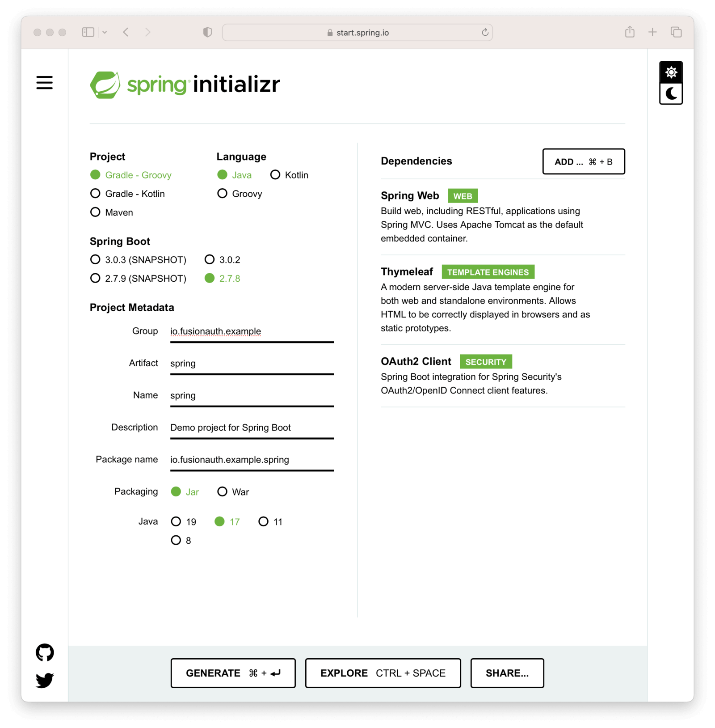
Task: Go forward in browser history
Action: (x=148, y=32)
